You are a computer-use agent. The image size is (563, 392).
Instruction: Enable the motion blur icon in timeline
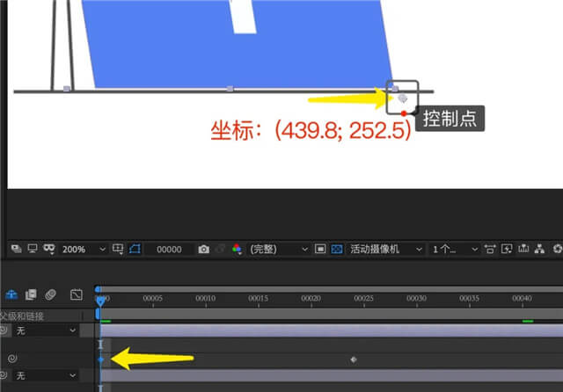51,294
